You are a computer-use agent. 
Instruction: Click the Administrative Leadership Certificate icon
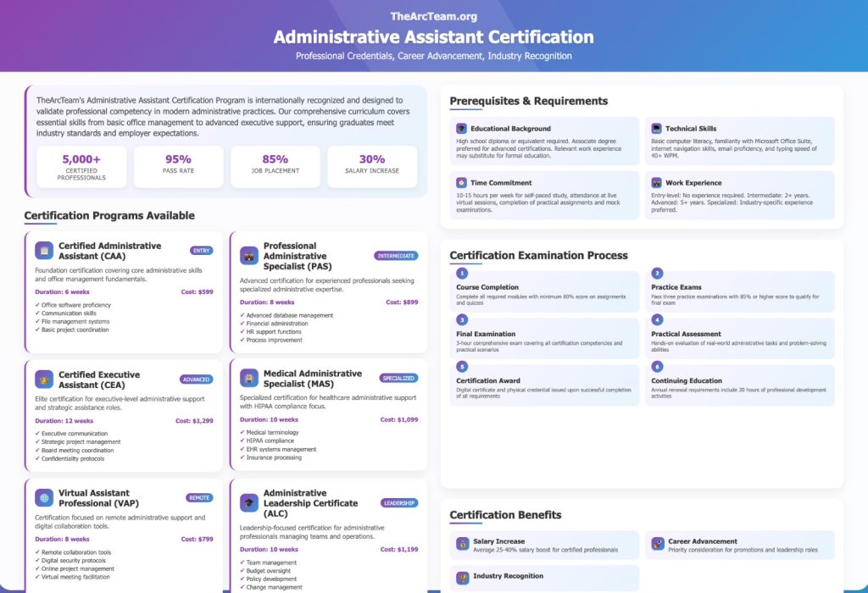249,502
